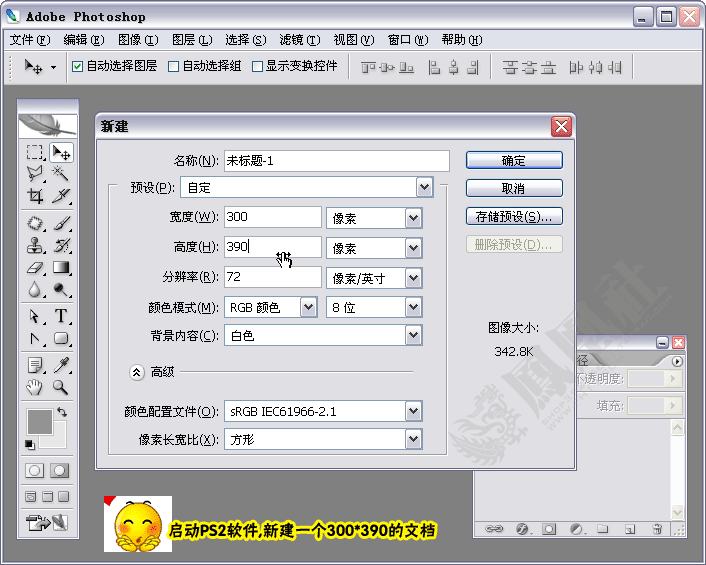Click the background color swatch

pos(59,439)
